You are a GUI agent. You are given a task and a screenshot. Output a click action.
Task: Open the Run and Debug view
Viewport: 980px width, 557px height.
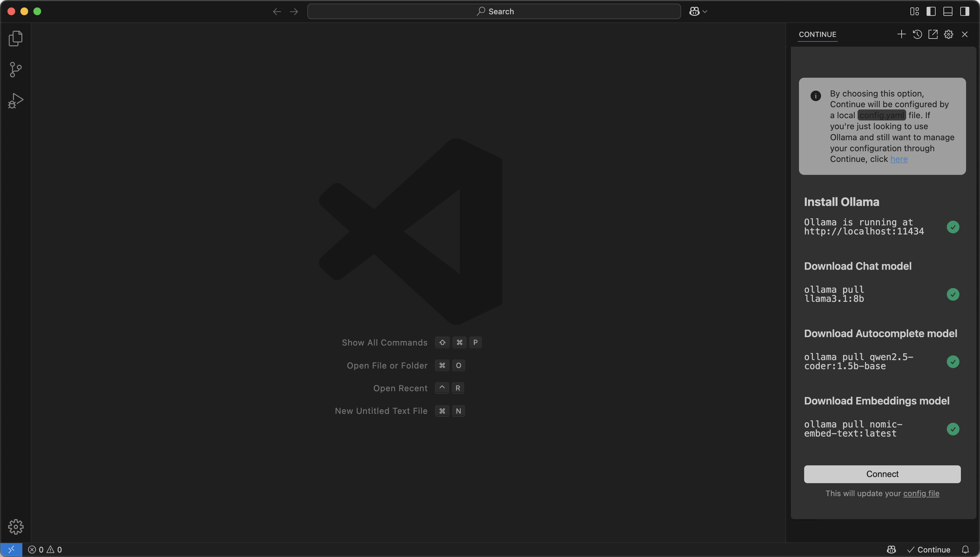pyautogui.click(x=16, y=101)
